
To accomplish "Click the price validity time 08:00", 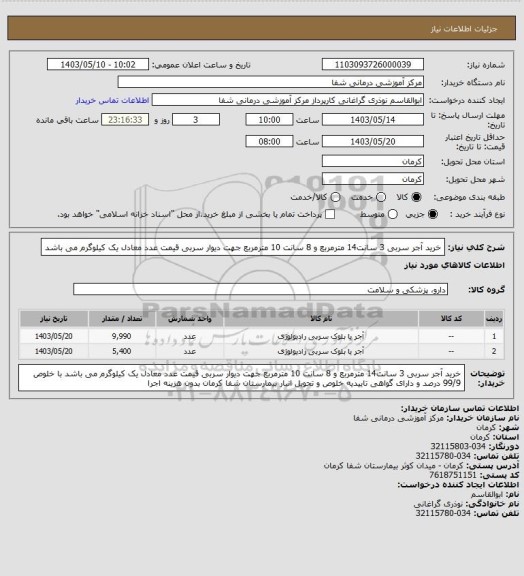I will tap(269, 141).
